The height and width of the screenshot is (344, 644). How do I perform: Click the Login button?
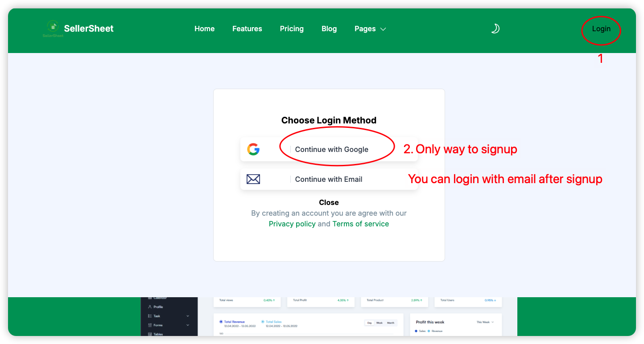pos(601,29)
